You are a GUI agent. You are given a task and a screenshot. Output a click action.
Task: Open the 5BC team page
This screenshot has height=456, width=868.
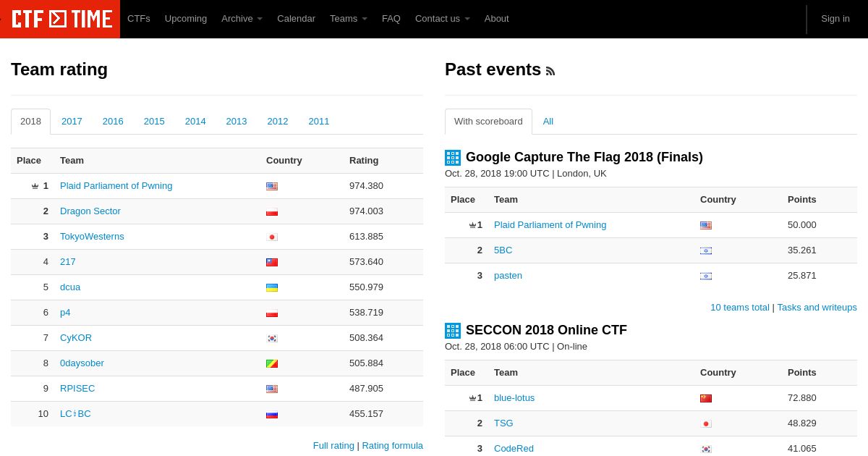(503, 250)
